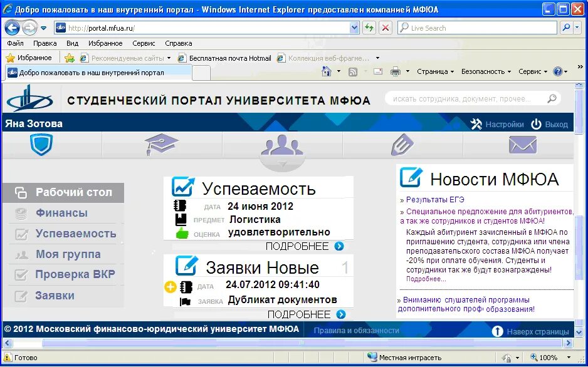
Task: Open Бесплатная почта Hotmail favorite
Action: pyautogui.click(x=224, y=58)
